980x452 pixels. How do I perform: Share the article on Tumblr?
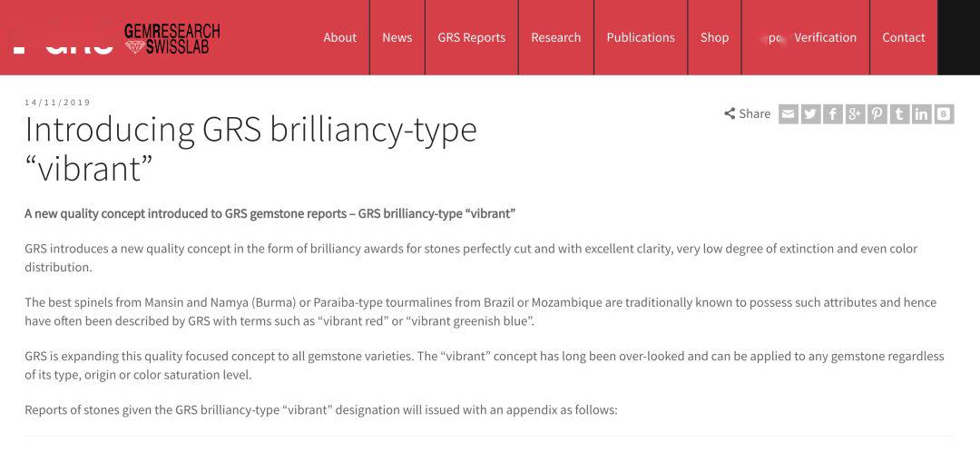pyautogui.click(x=899, y=113)
